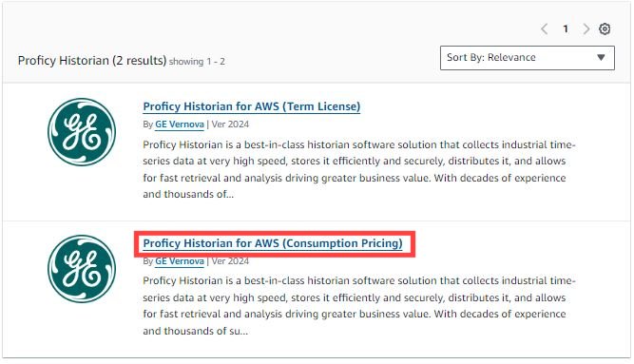Click 'Ver 2024' in the Consumption Pricing listing
Viewport: 634px width, 364px height.
click(230, 260)
